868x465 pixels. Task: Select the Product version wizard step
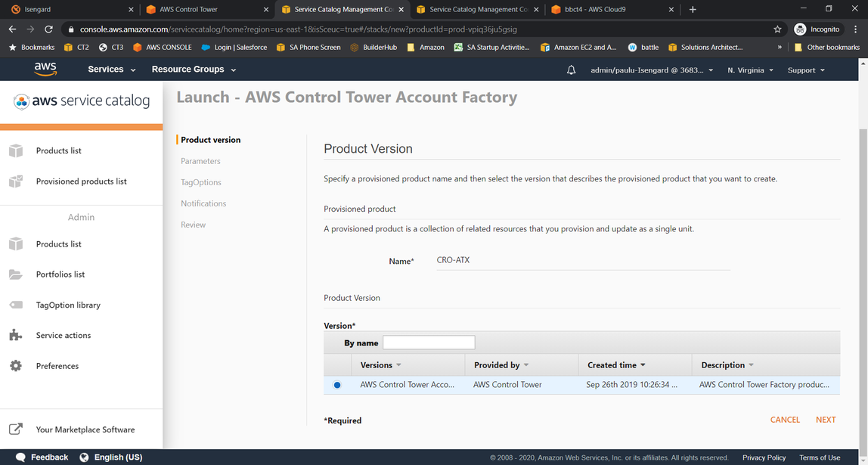(210, 140)
